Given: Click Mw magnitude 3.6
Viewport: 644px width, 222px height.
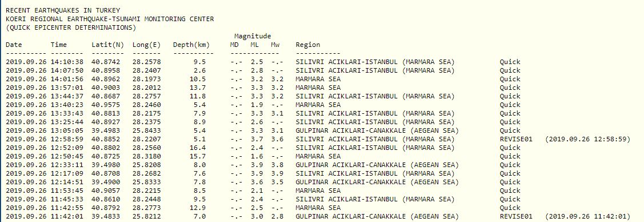Looking at the screenshot, I should [x=277, y=140].
